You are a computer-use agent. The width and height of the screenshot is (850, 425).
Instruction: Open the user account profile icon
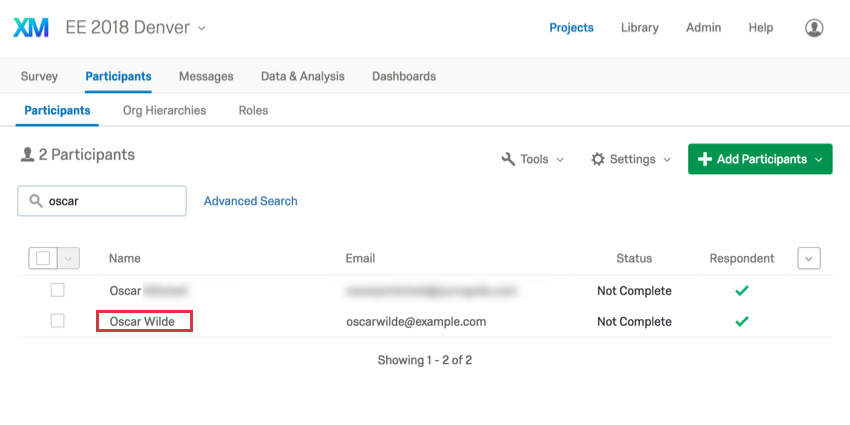click(x=814, y=28)
